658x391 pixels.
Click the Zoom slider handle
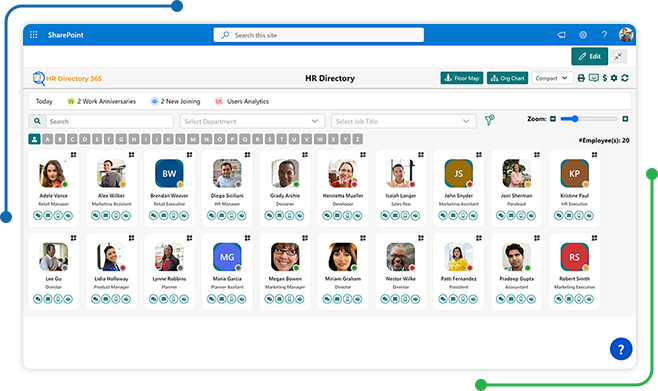(575, 119)
